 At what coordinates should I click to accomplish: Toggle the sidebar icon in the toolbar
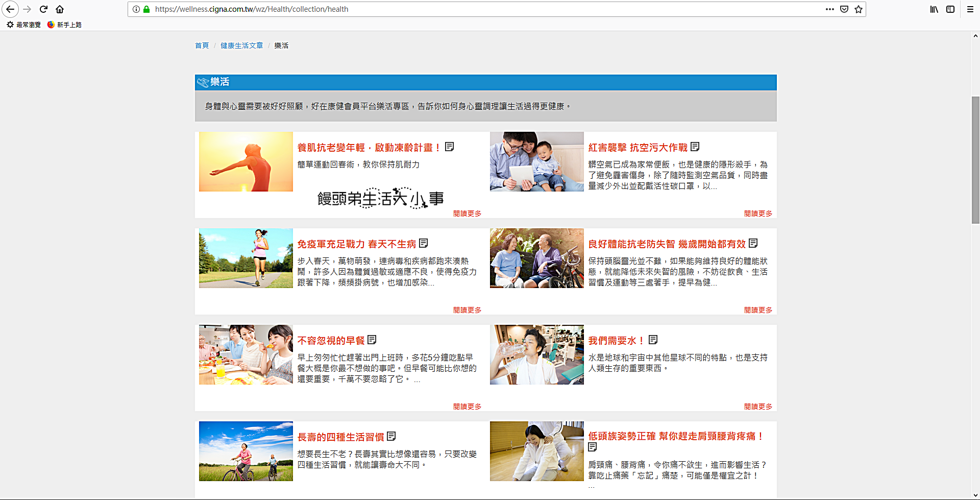click(x=950, y=9)
